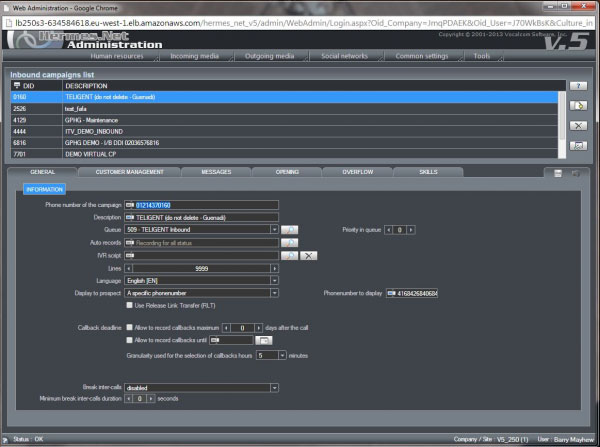Decrease callback maximum days value

(x=227, y=328)
